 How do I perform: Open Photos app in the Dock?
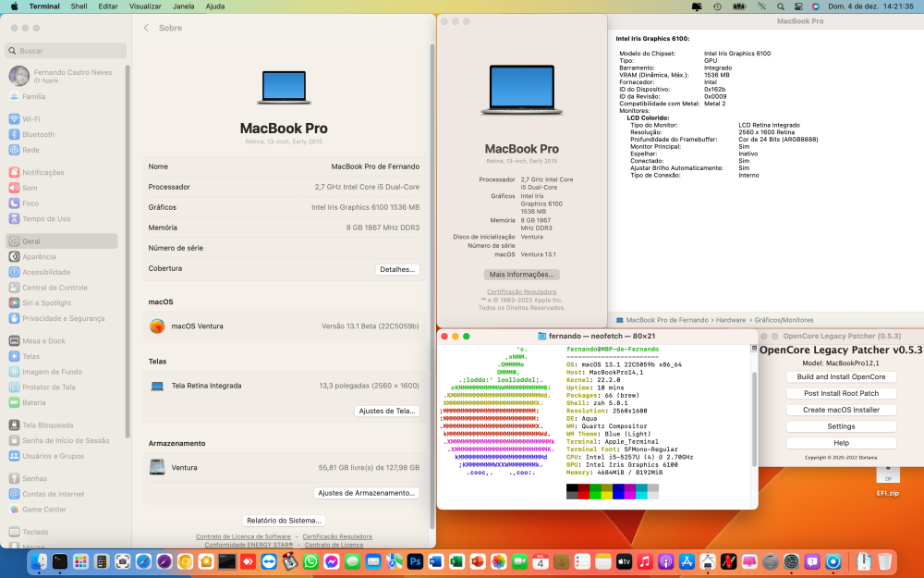499,561
